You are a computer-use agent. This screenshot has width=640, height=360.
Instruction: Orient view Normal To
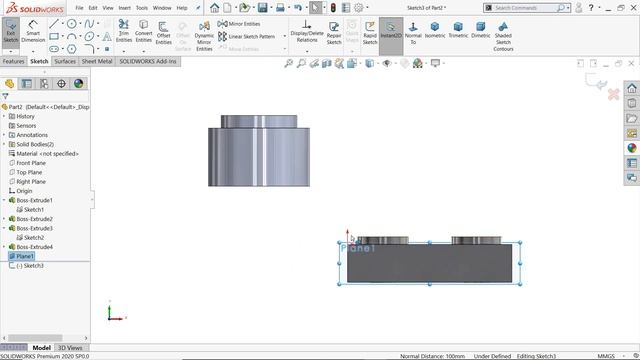(413, 33)
